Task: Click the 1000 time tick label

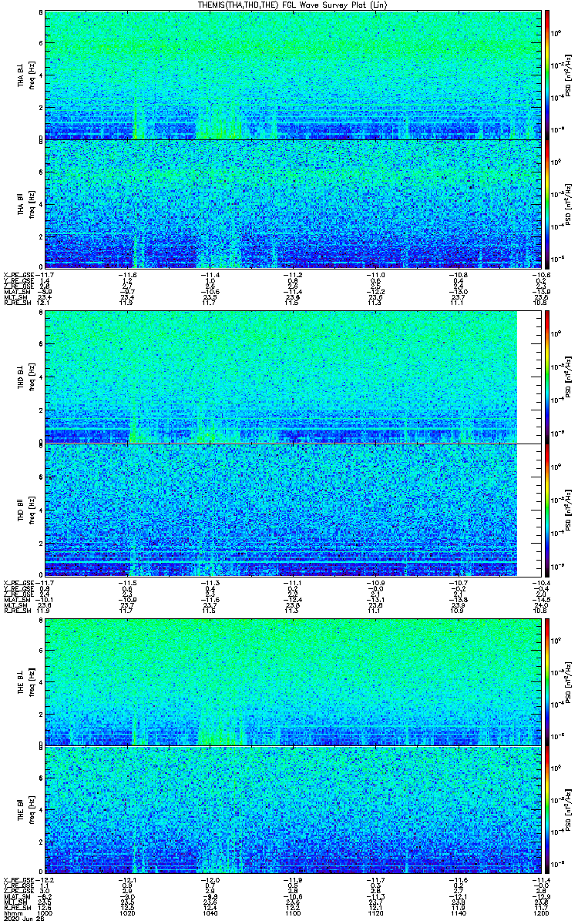Action: pos(45,913)
